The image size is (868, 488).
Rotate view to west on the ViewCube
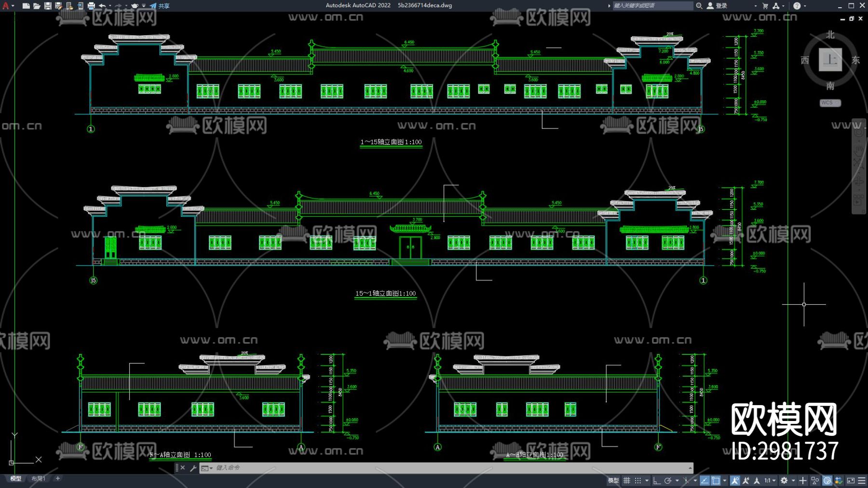805,60
